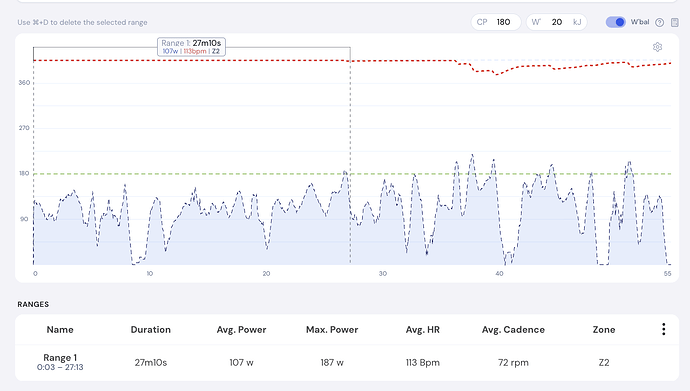Sort by the Duration column header
Viewport: 690px width, 391px height.
tap(150, 329)
